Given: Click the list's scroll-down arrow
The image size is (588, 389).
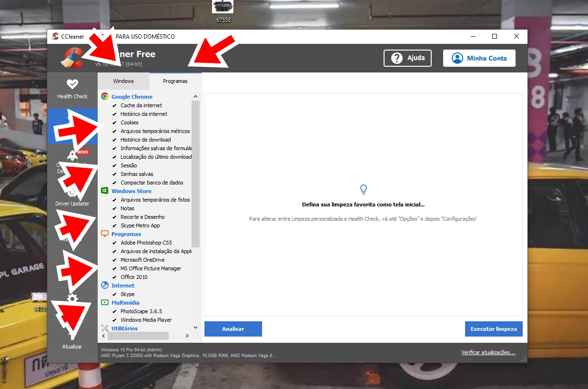Looking at the screenshot, I should pos(195,328).
